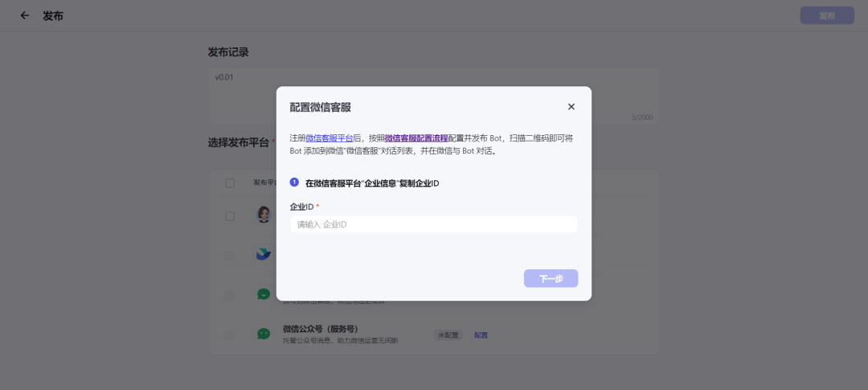The image size is (868, 390).
Task: Click the 配置微信客服 dialog title
Action: click(x=321, y=108)
